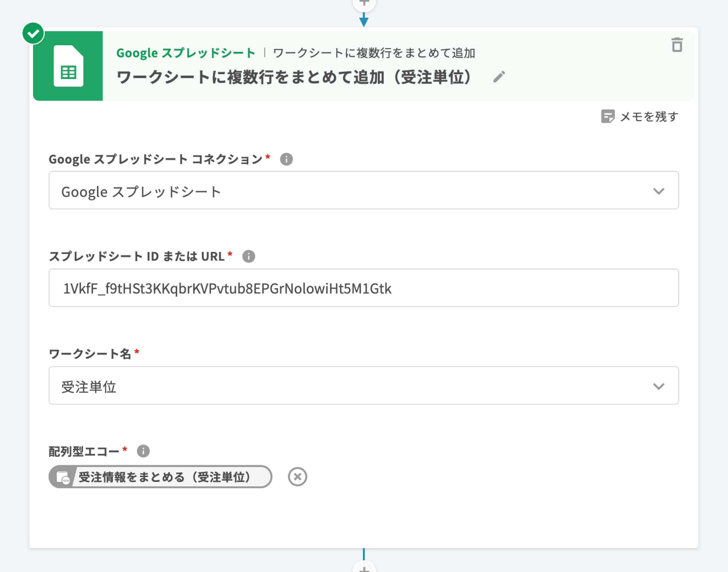
Task: Click the メモを残す note icon
Action: (x=607, y=116)
